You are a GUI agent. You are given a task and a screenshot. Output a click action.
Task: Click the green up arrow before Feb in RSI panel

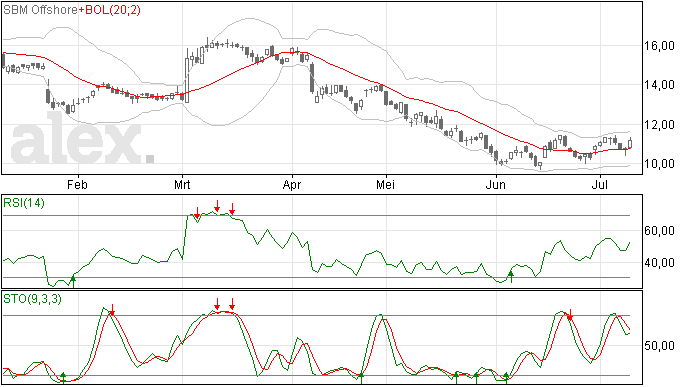click(73, 281)
